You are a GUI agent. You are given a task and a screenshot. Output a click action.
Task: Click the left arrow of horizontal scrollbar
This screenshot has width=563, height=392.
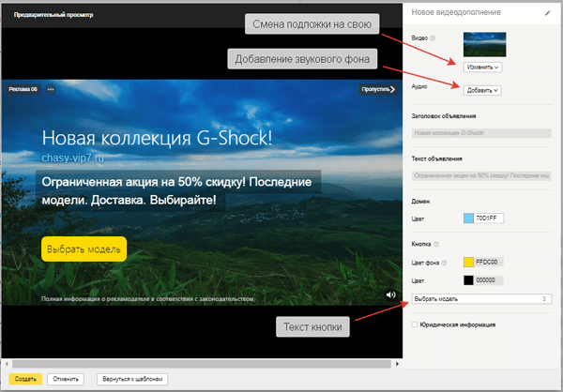coord(7,364)
